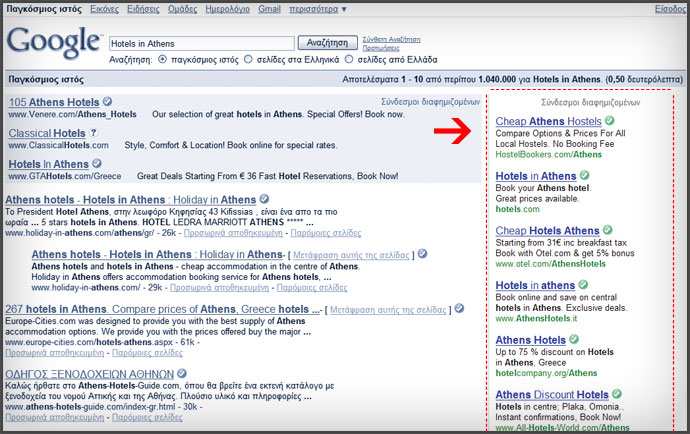
Task: Open Προσωρινά αποθηκευμένη for holiday-in-athens.com/athens/gr/
Action: (x=233, y=233)
